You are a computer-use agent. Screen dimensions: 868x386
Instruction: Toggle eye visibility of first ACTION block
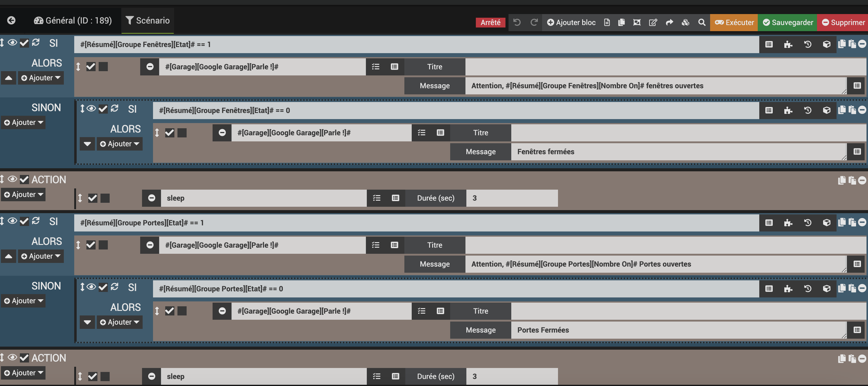[x=12, y=179]
